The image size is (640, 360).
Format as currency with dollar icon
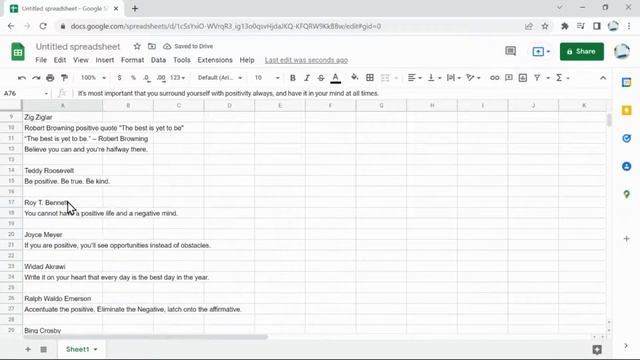pyautogui.click(x=119, y=78)
